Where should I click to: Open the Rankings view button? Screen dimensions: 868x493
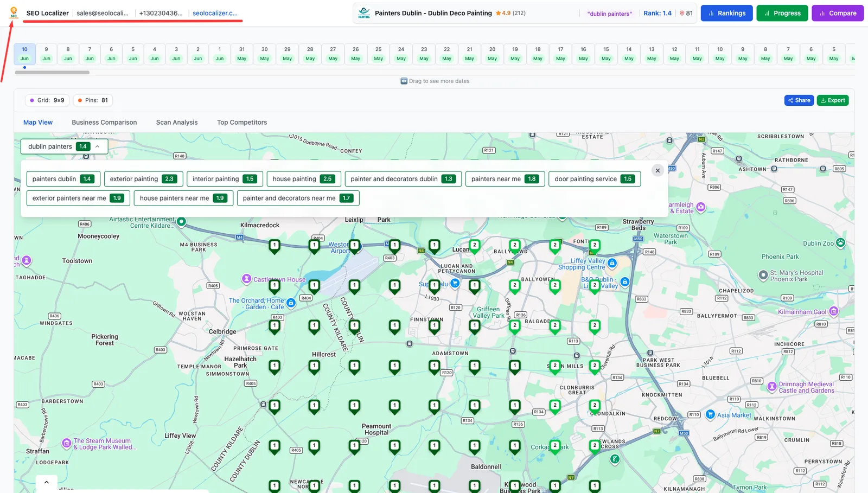tap(727, 13)
